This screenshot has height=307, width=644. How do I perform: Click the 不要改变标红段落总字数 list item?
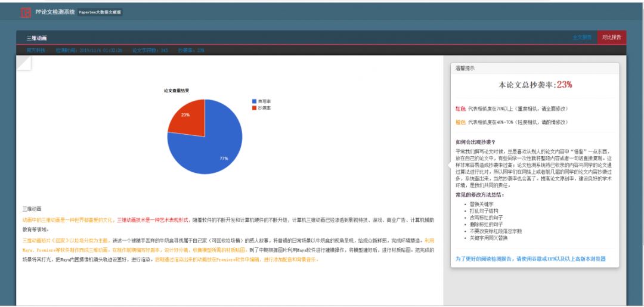496,231
